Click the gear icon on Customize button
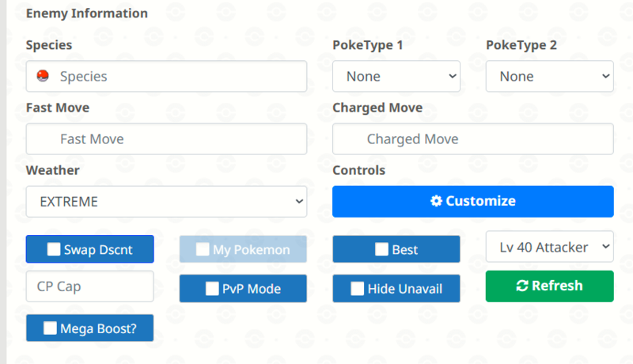This screenshot has height=364, width=633. click(x=436, y=201)
